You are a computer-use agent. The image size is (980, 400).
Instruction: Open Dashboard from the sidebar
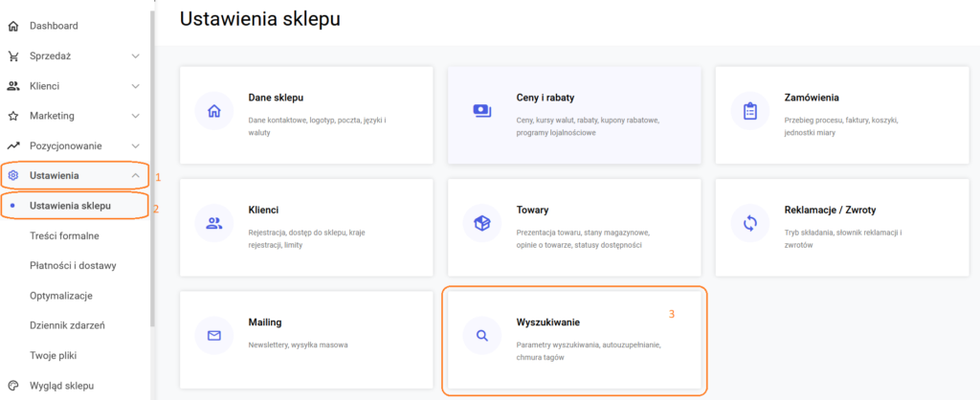click(x=54, y=26)
